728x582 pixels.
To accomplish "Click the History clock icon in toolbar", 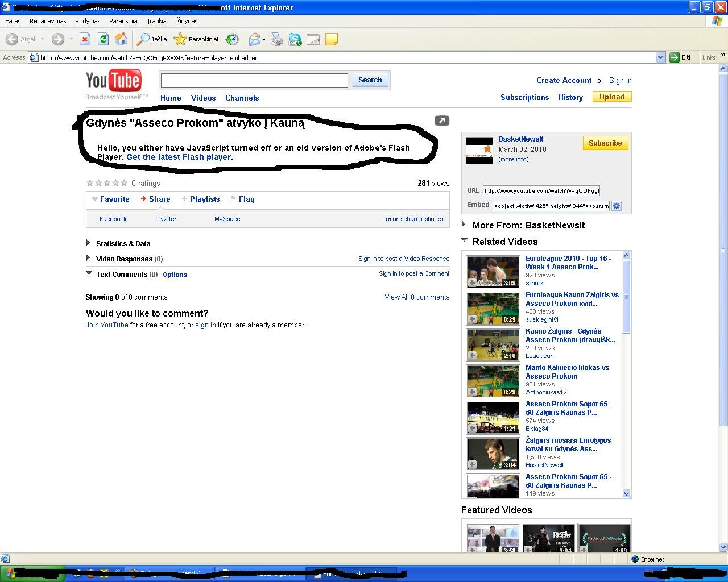I will [x=232, y=39].
